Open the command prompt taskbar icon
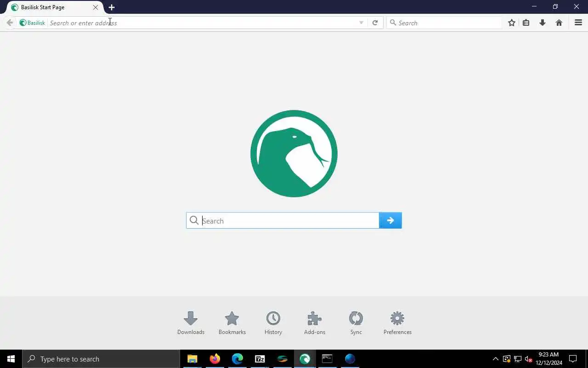 327,359
